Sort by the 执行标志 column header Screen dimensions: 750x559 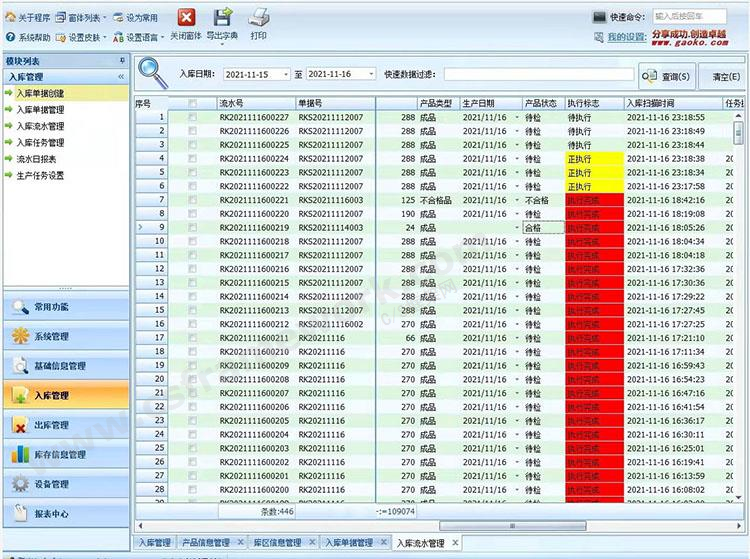(595, 103)
